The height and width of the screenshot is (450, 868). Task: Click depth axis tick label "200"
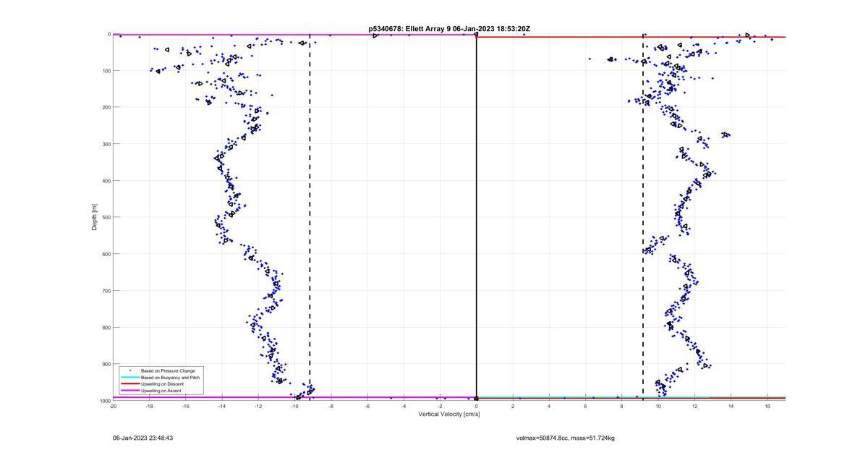pyautogui.click(x=106, y=107)
